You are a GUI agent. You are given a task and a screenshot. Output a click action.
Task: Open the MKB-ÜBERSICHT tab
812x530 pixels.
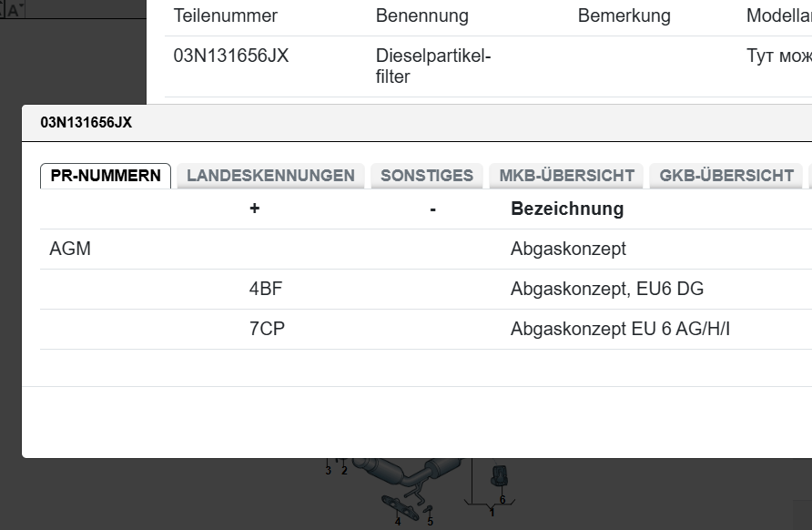(x=566, y=176)
